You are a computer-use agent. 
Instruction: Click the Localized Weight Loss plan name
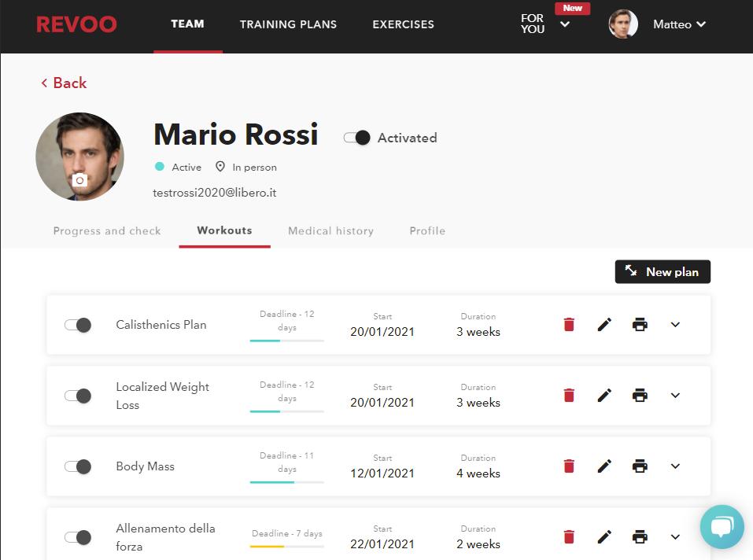pyautogui.click(x=162, y=396)
